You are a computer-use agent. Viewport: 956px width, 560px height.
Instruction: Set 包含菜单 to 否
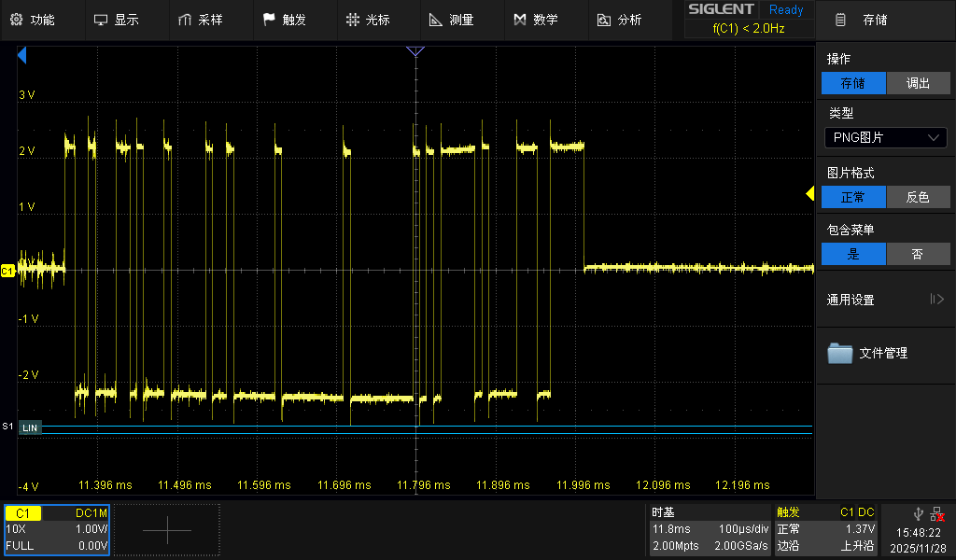(917, 254)
